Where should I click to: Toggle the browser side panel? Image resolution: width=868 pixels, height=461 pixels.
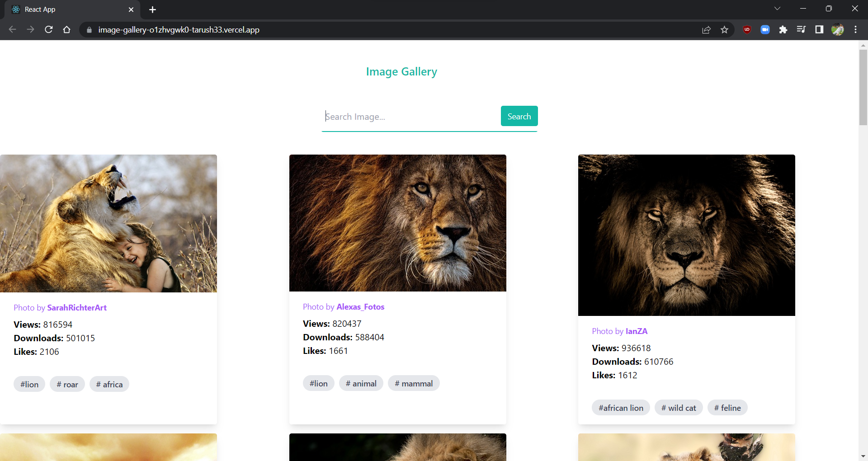point(819,30)
